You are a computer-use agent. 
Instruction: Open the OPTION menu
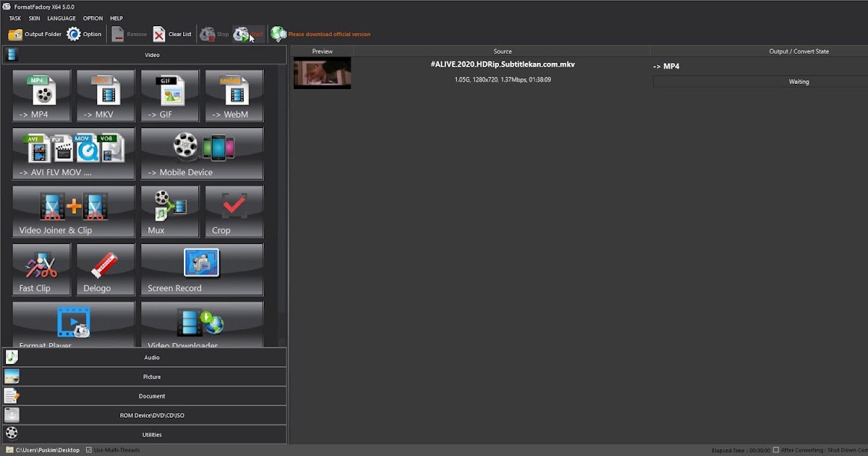point(93,18)
